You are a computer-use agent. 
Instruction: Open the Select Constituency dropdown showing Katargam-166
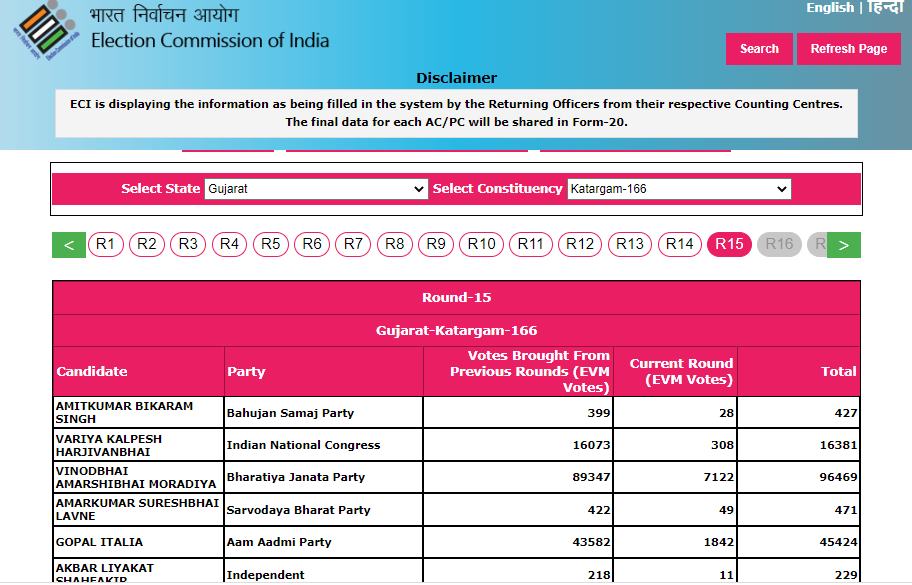pos(679,189)
